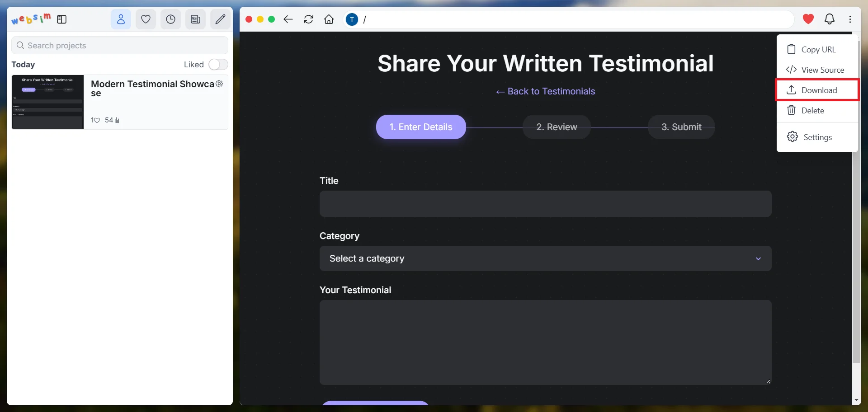Click the websim logo
This screenshot has height=412, width=868.
[31, 19]
